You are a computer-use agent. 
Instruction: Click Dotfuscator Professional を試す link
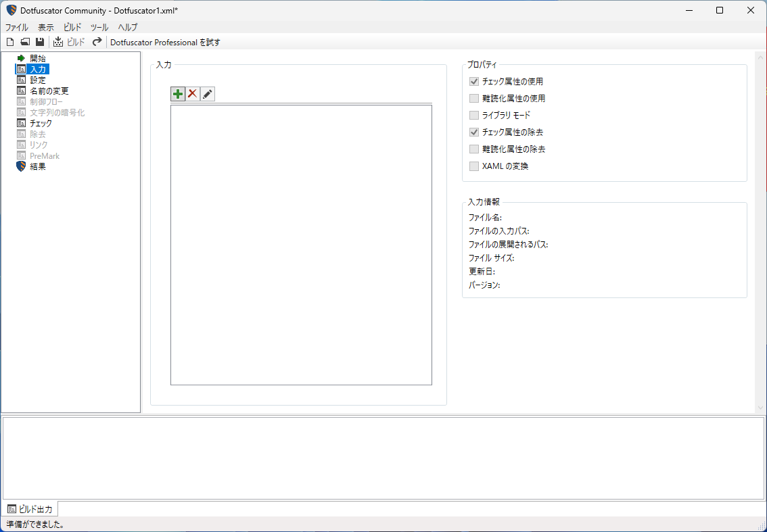pyautogui.click(x=165, y=43)
